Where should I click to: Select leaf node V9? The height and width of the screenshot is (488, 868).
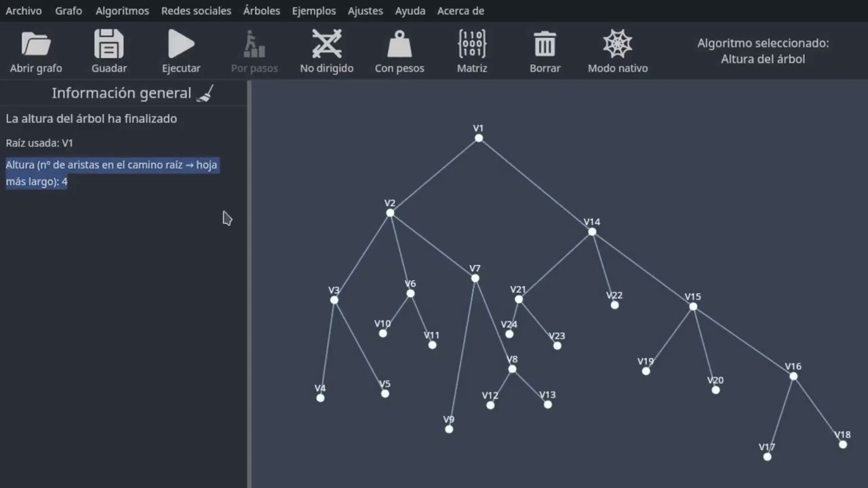coord(449,429)
